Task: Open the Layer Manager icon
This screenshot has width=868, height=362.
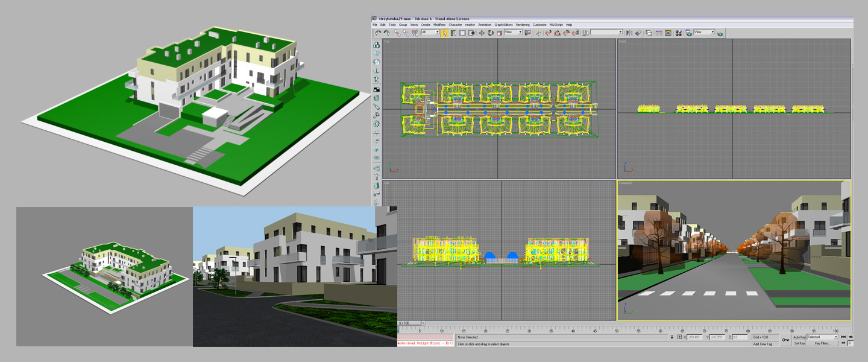Action: [x=649, y=33]
